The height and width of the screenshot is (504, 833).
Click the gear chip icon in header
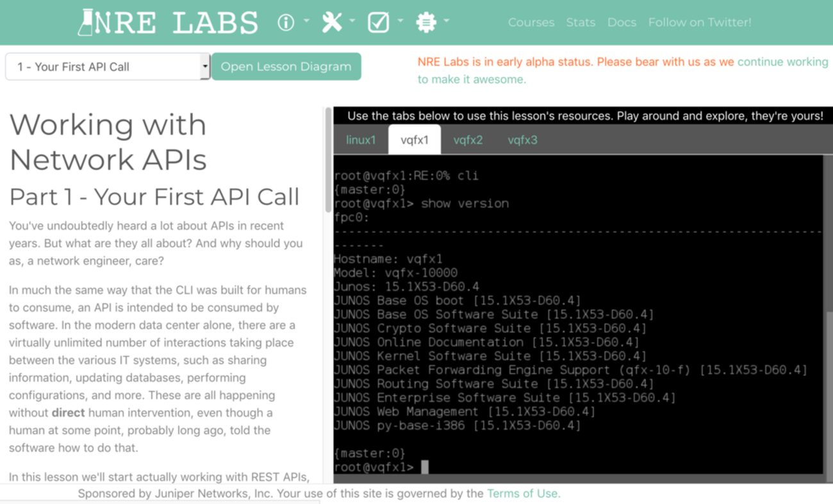coord(425,22)
